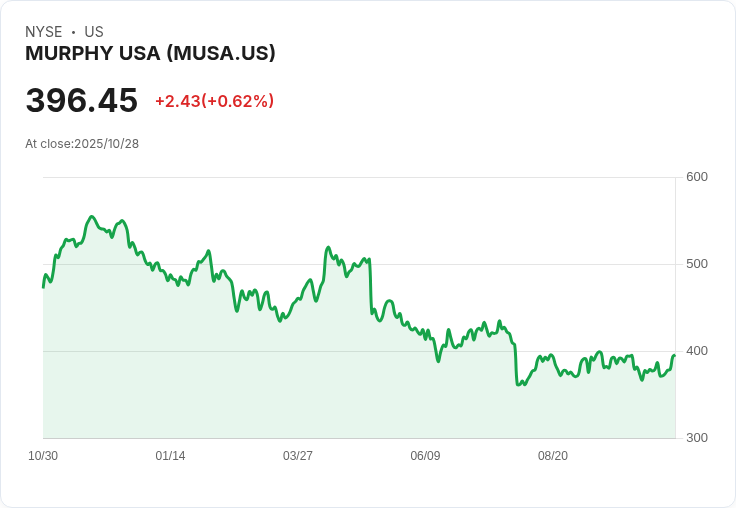Click the highest peak of the price line
736x508 pixels.
[91, 216]
